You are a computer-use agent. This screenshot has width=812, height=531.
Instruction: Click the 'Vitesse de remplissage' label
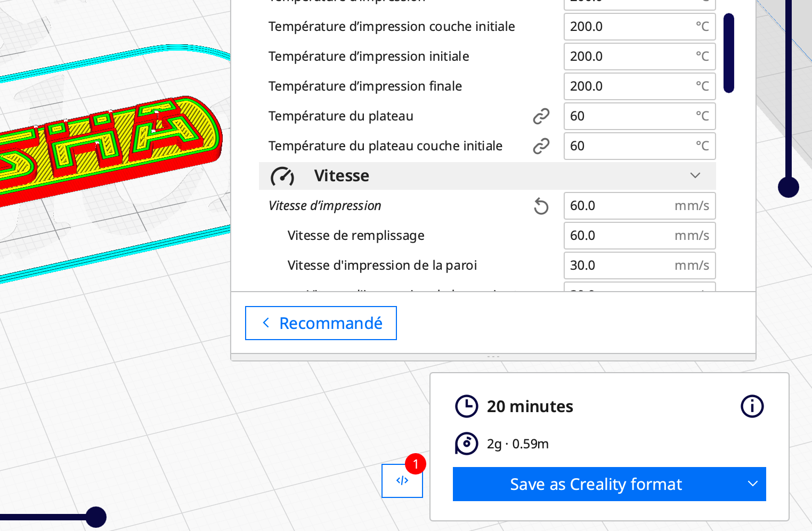[x=356, y=236]
